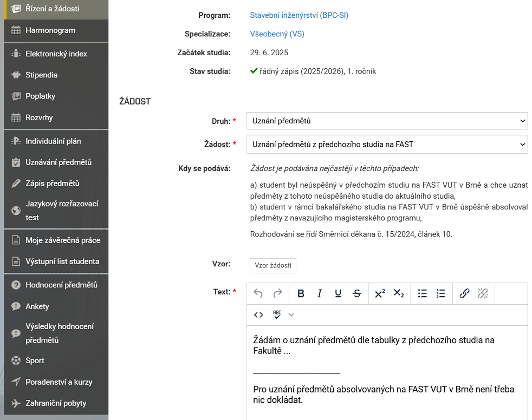The image size is (532, 420).
Task: Toggle underline formatting in the editor
Action: (x=338, y=293)
